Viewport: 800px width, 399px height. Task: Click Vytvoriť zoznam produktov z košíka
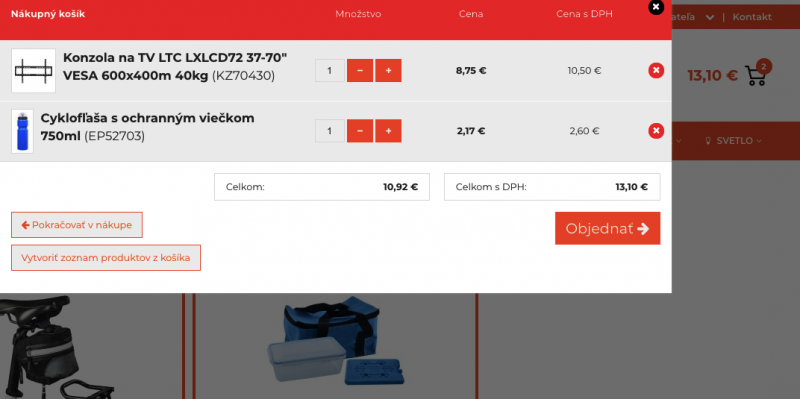point(106,258)
